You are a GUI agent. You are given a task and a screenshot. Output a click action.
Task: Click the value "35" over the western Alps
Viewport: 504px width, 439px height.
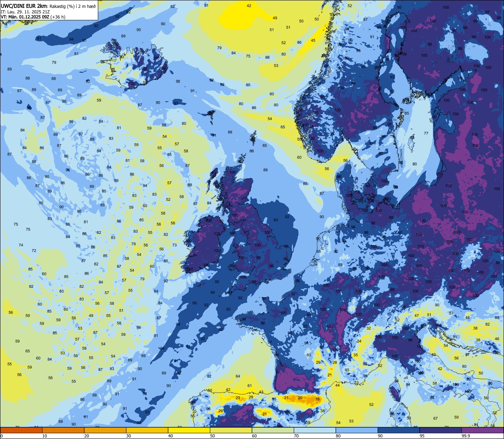pyautogui.click(x=356, y=355)
